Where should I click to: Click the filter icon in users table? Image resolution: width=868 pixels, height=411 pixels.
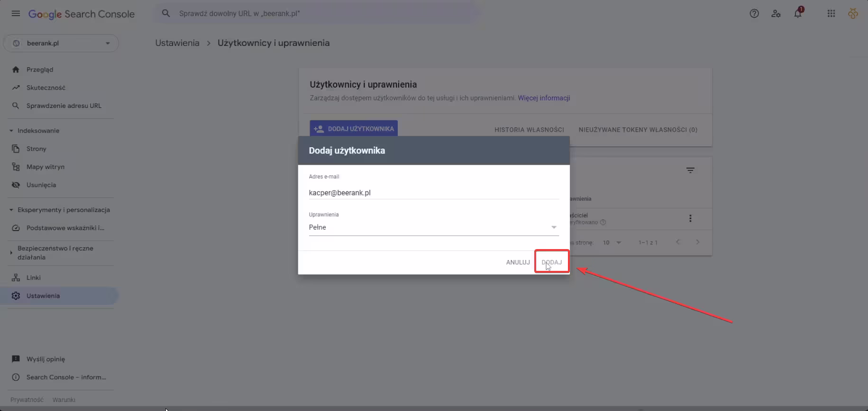690,170
